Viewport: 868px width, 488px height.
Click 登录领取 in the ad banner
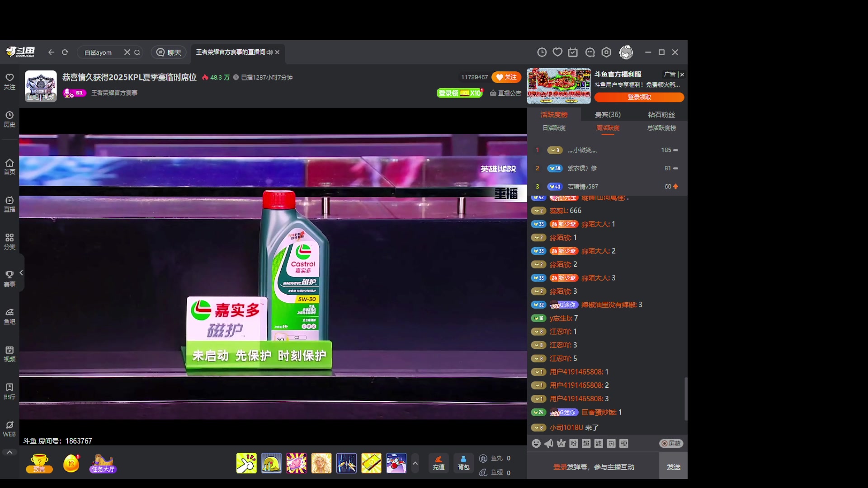(x=639, y=97)
